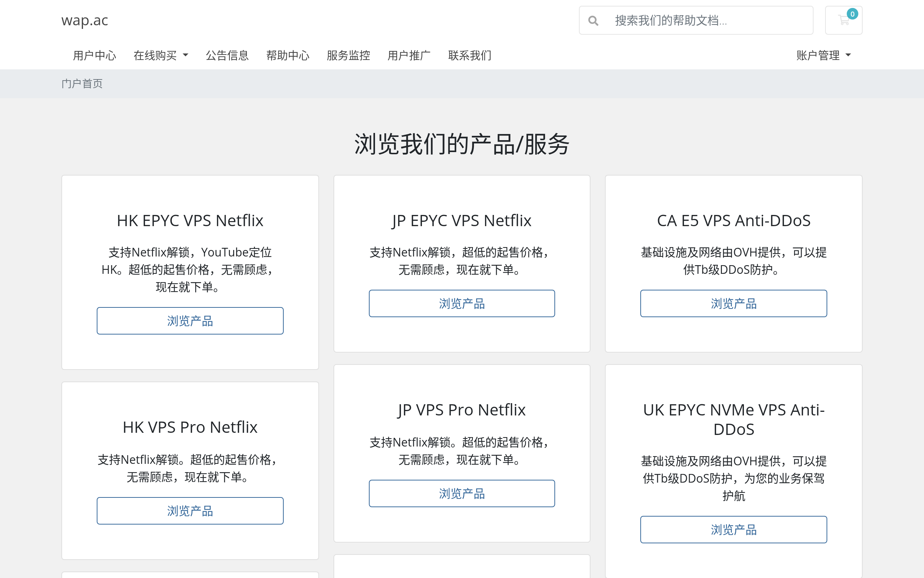Click the HK EPYC VPS Netflix title
Viewport: 924px width, 578px height.
190,221
